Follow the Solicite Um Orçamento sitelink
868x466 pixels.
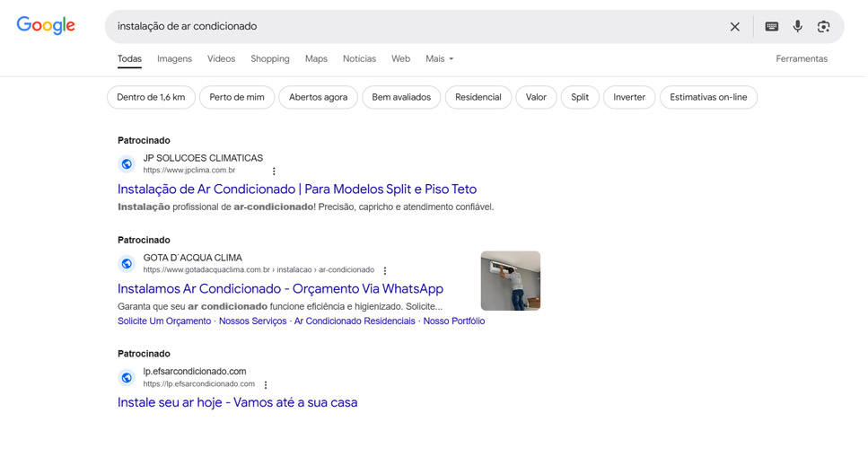click(x=164, y=321)
